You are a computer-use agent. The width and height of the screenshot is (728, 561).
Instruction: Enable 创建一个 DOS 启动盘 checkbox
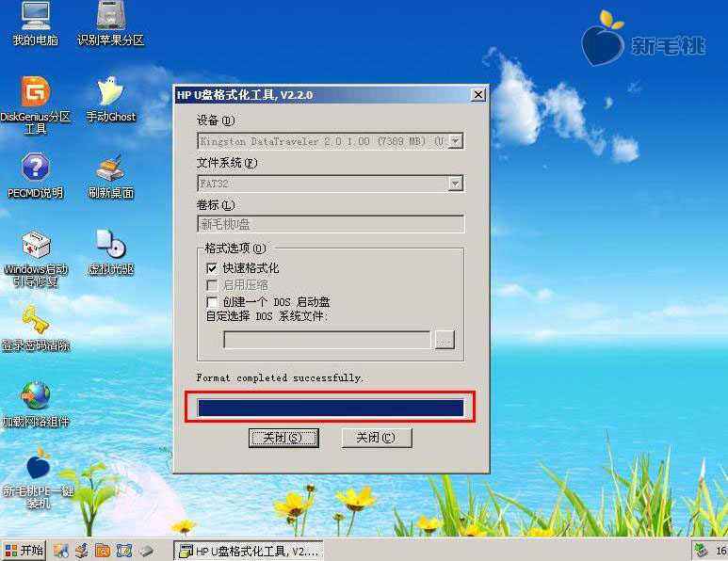pos(212,302)
